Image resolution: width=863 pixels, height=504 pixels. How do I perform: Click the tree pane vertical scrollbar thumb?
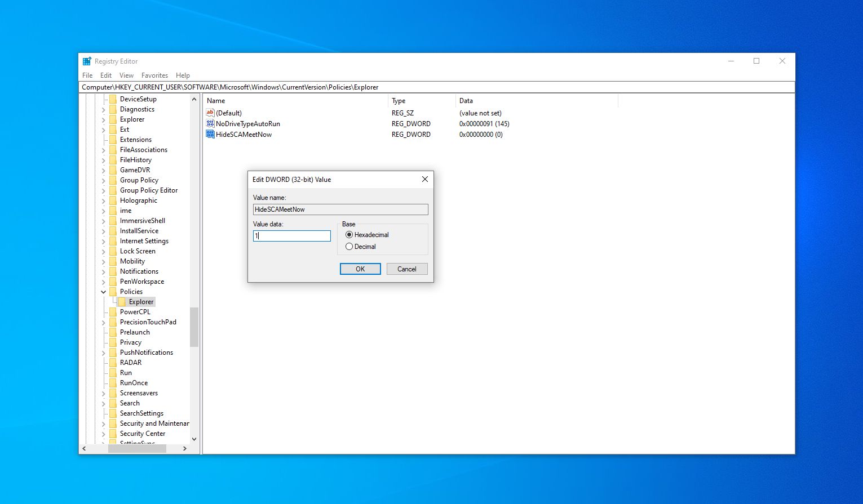(194, 327)
